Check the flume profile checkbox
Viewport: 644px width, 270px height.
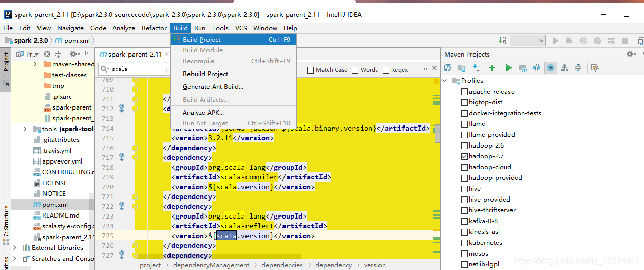click(x=464, y=124)
